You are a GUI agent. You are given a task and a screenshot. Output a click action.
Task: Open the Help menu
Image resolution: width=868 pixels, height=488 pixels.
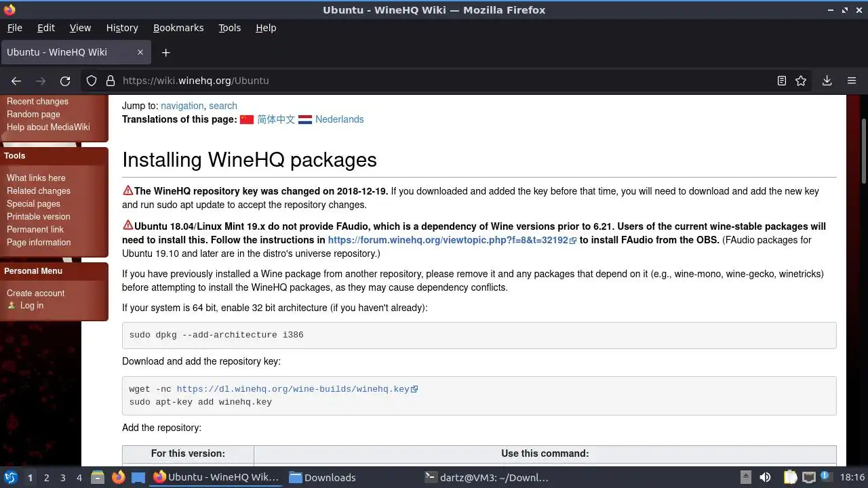(266, 28)
